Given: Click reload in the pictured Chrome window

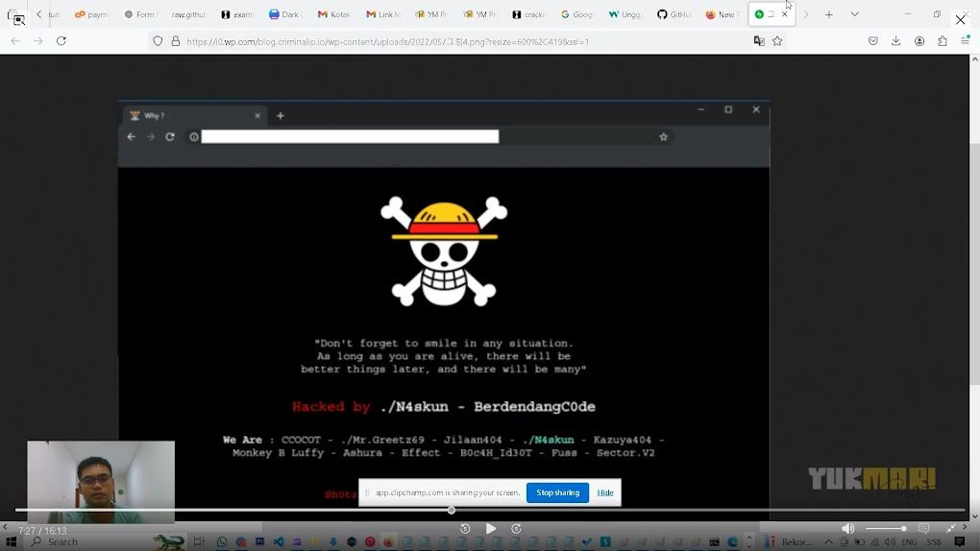Looking at the screenshot, I should tap(170, 137).
